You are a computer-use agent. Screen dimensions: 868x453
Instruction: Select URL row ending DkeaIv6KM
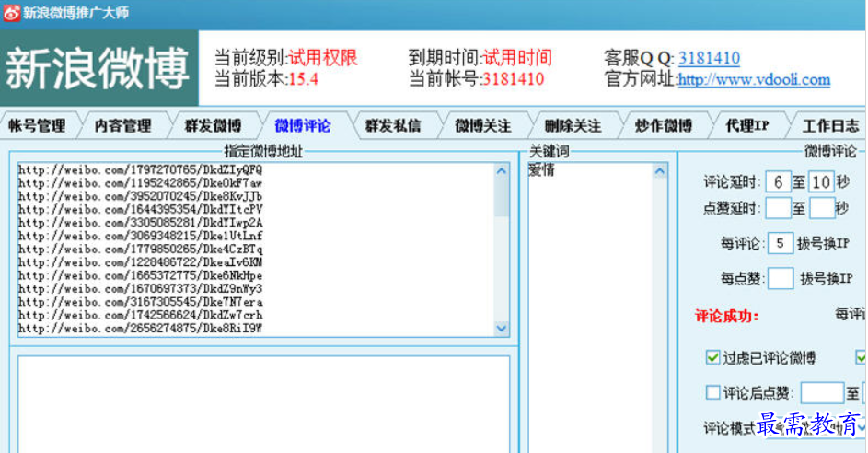click(140, 262)
